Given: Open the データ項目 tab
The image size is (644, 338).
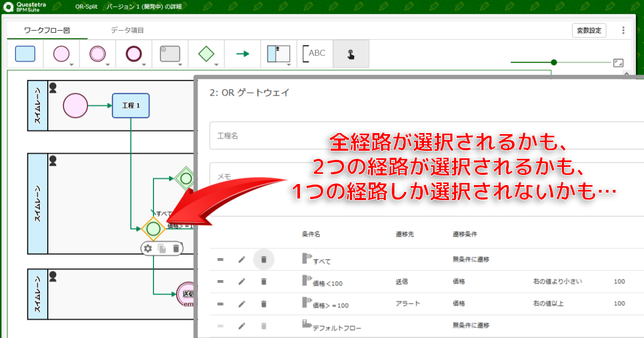Looking at the screenshot, I should point(127,31).
